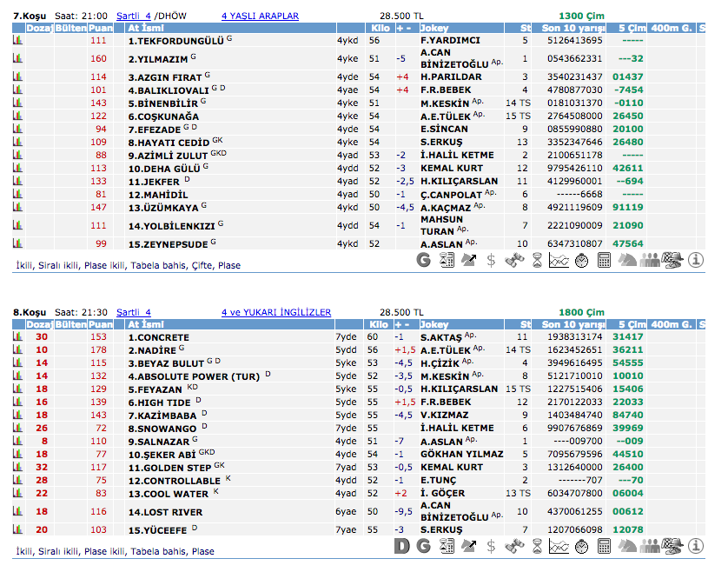Viewport: 728px width, 572px height.
Task: Open the hourglass icon under race 7
Action: pos(537,259)
